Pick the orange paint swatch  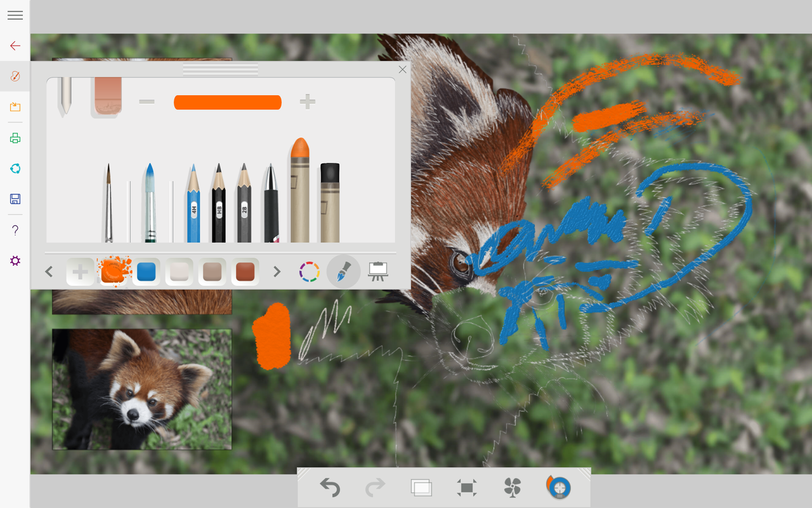(114, 271)
